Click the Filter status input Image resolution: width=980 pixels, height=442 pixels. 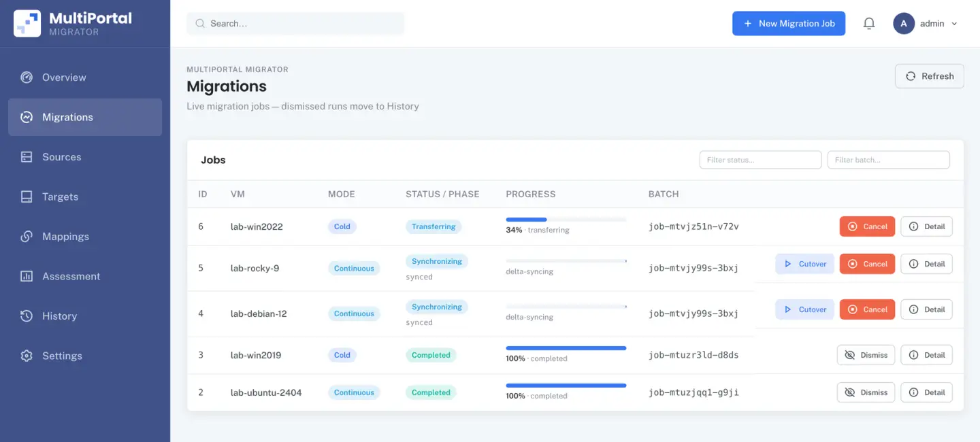[761, 160]
